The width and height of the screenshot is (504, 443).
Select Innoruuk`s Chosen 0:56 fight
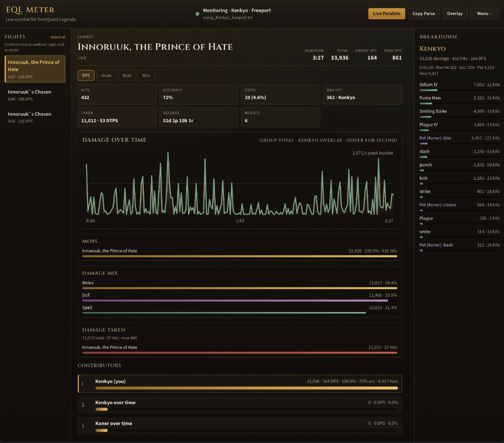pyautogui.click(x=35, y=117)
